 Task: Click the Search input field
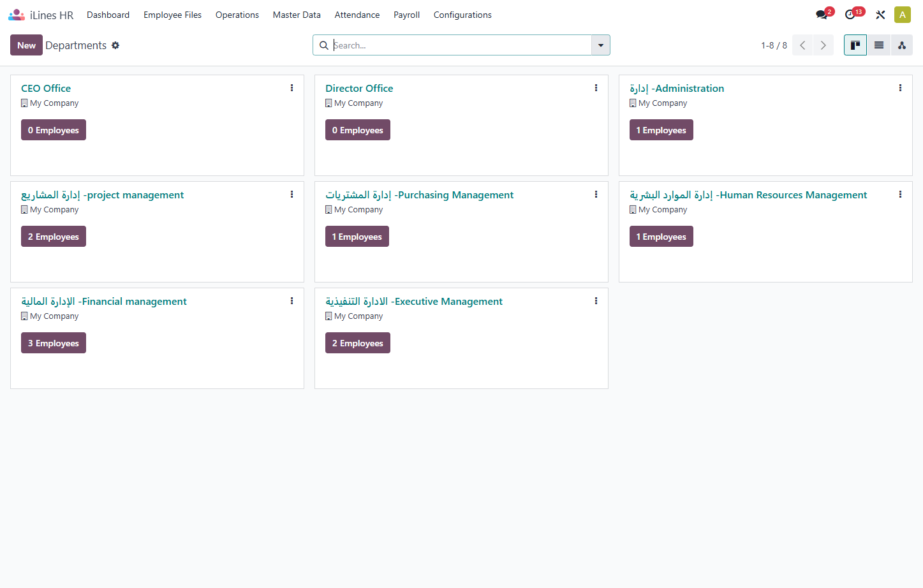(461, 45)
